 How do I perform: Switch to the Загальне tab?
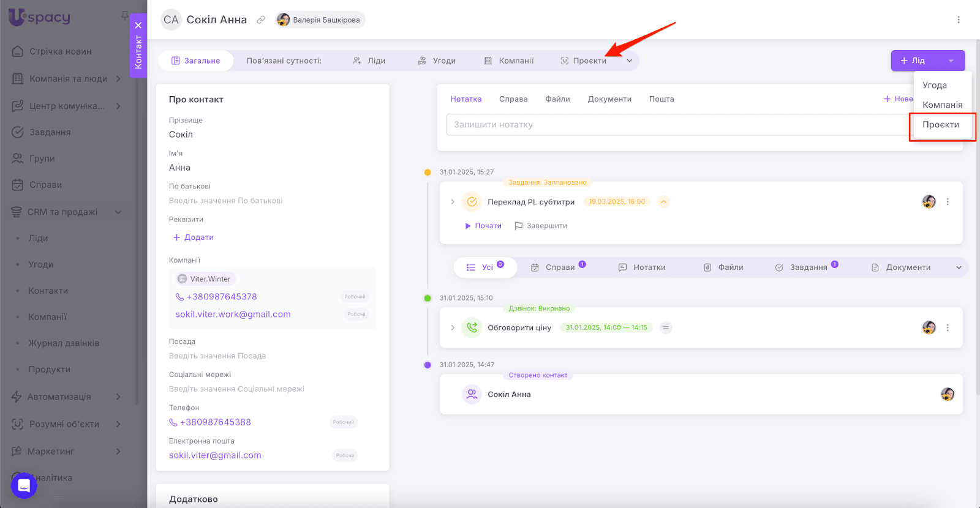point(195,61)
